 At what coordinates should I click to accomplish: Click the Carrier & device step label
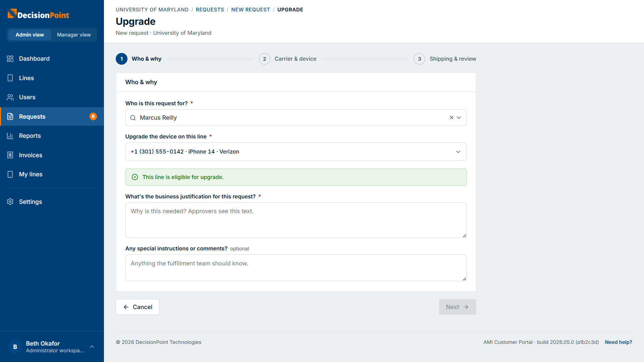pos(296,59)
